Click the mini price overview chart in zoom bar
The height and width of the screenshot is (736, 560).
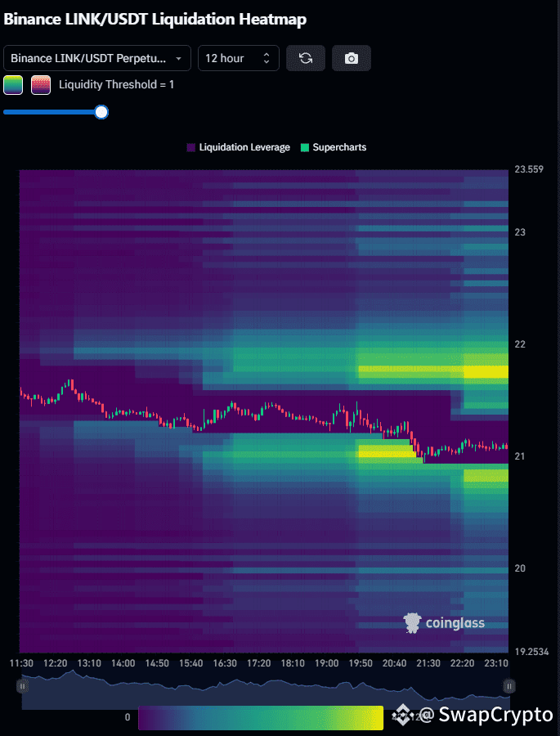click(266, 689)
